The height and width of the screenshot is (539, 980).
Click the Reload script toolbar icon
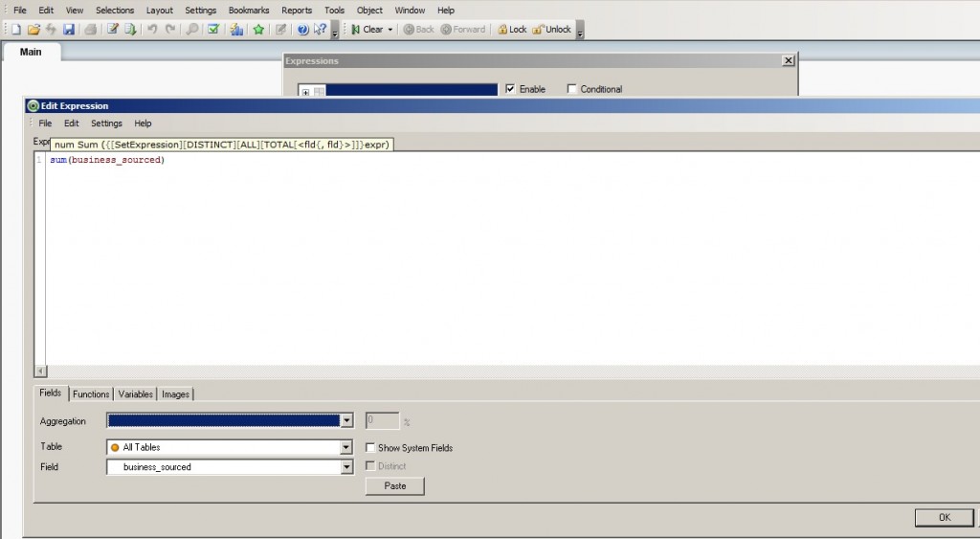point(130,30)
